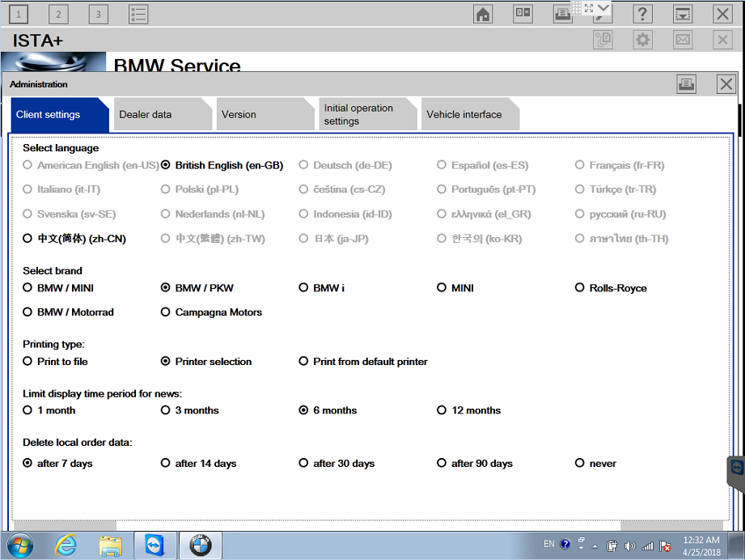The image size is (745, 560).
Task: Click the split panel layout icon
Action: click(523, 13)
